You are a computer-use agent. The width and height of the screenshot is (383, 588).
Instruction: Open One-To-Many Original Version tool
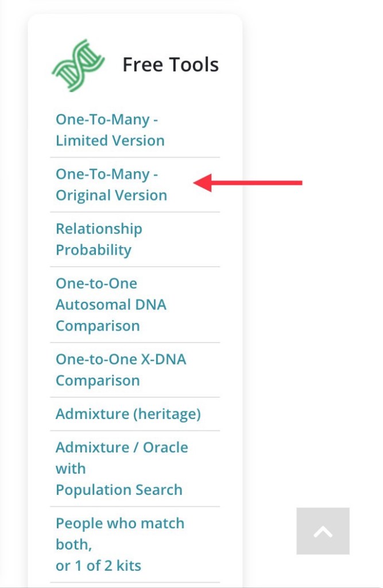(111, 185)
